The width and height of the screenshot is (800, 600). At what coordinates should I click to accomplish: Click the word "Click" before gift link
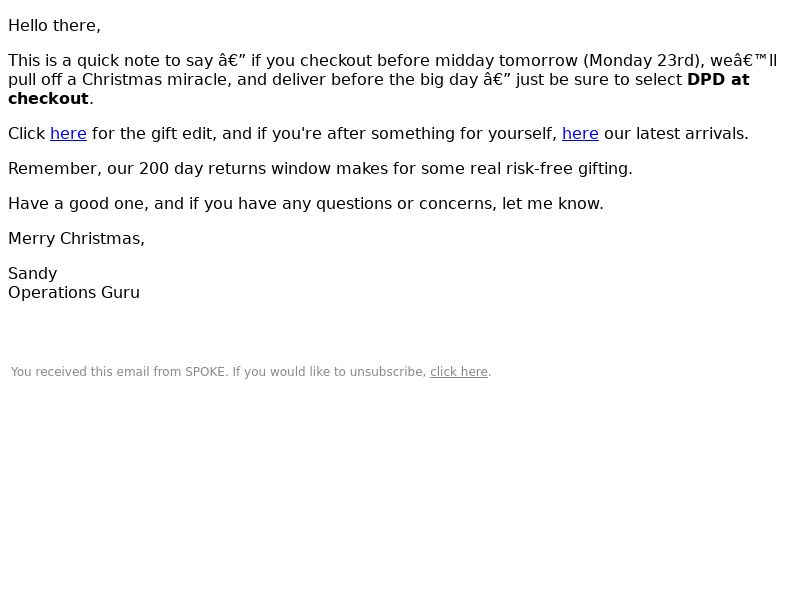tap(27, 134)
